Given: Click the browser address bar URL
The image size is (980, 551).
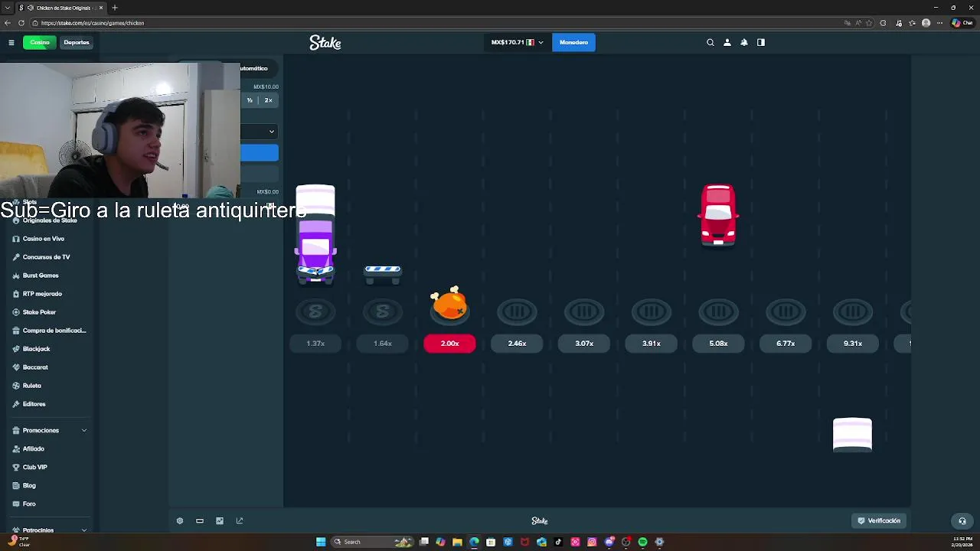Looking at the screenshot, I should pyautogui.click(x=93, y=23).
